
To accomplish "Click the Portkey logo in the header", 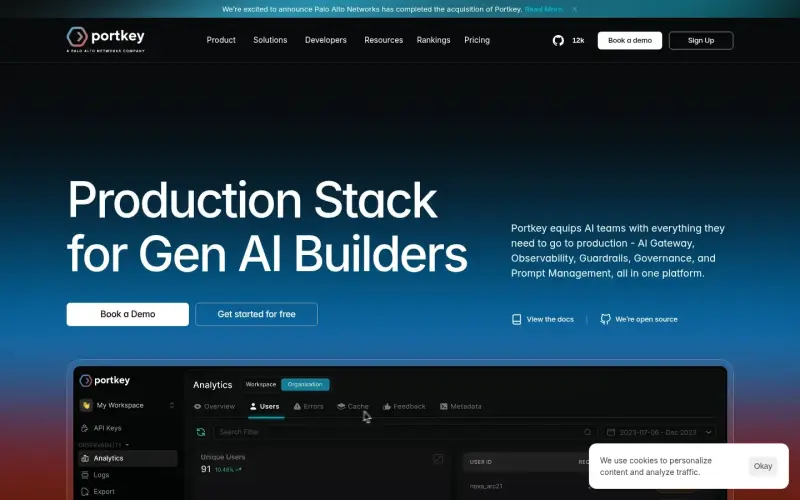I will (106, 39).
